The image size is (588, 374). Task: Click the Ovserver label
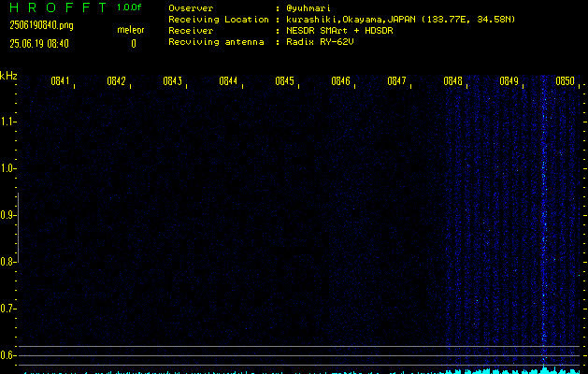[x=191, y=8]
